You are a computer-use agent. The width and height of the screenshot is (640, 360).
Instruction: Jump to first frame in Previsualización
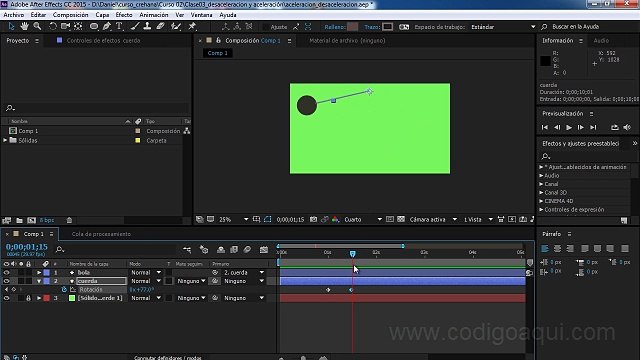(544, 127)
